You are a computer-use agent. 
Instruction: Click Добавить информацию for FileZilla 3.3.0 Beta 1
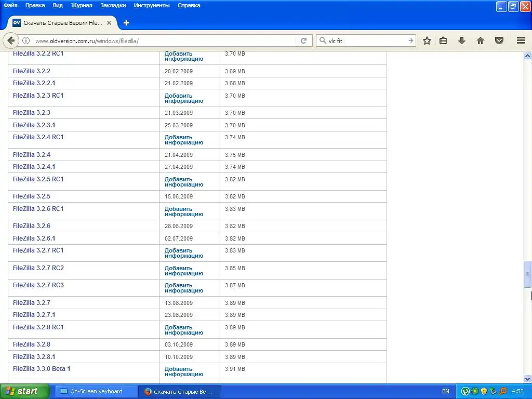click(183, 371)
